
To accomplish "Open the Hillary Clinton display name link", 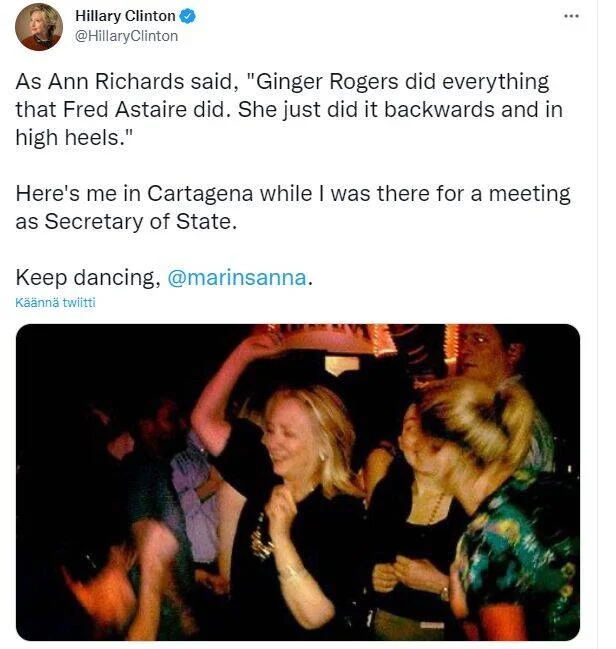I will (x=125, y=16).
